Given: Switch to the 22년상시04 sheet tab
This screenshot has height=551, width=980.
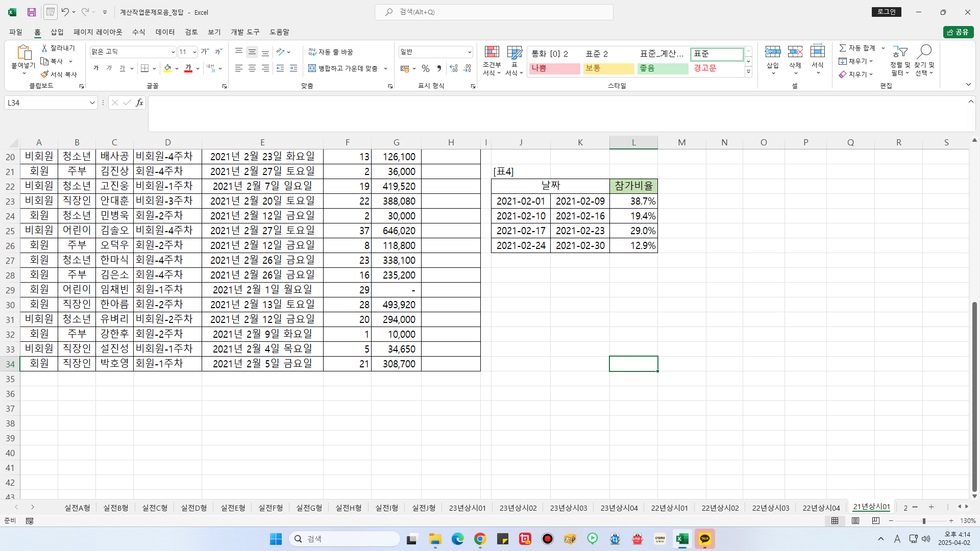Looking at the screenshot, I should [821, 508].
